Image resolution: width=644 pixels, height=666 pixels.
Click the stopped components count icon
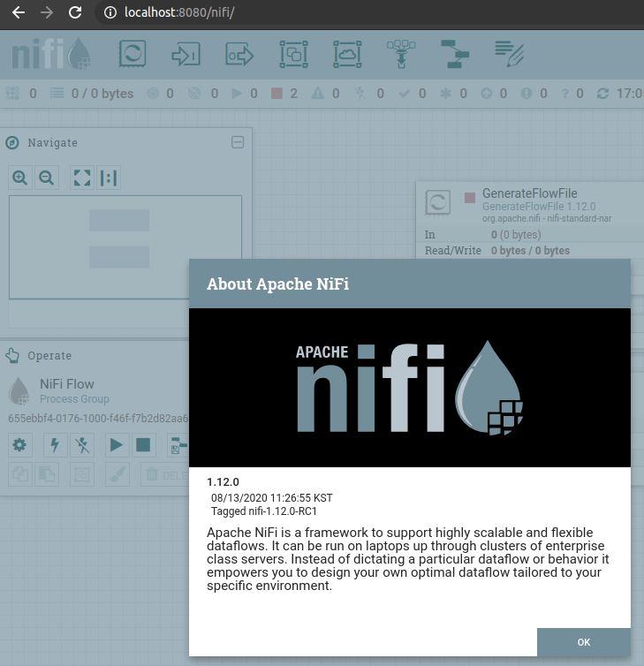pyautogui.click(x=277, y=94)
